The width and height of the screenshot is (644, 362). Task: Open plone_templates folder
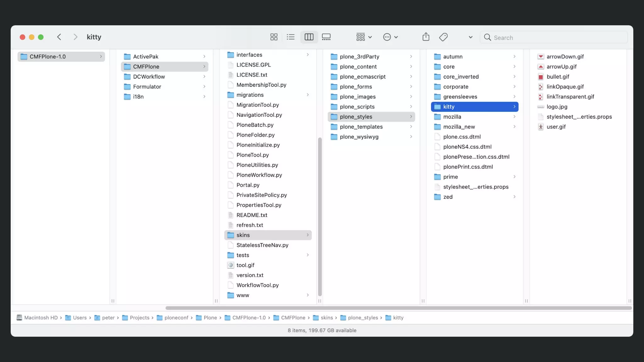click(361, 127)
